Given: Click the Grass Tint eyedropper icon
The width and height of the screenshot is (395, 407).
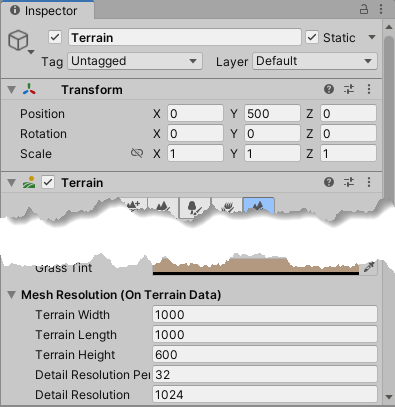Looking at the screenshot, I should 369,267.
